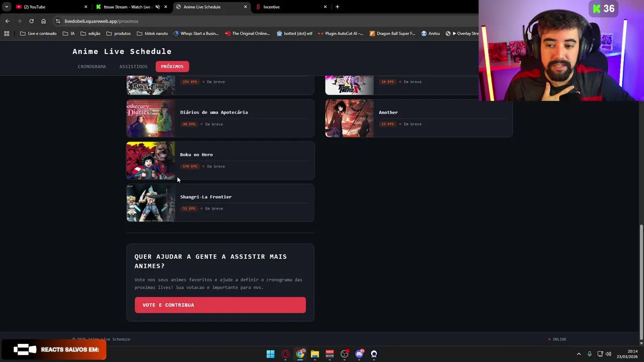Open the IA bookmark folder
644x362 pixels.
pyautogui.click(x=69, y=34)
